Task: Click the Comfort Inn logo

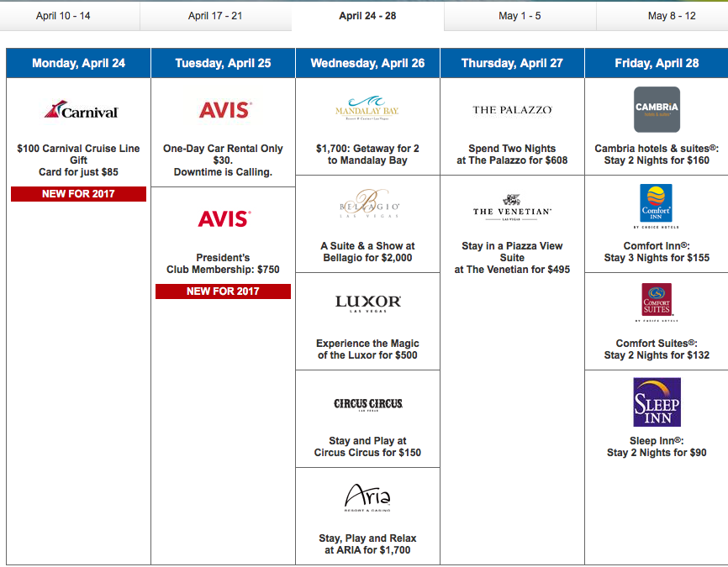Action: pos(656,207)
